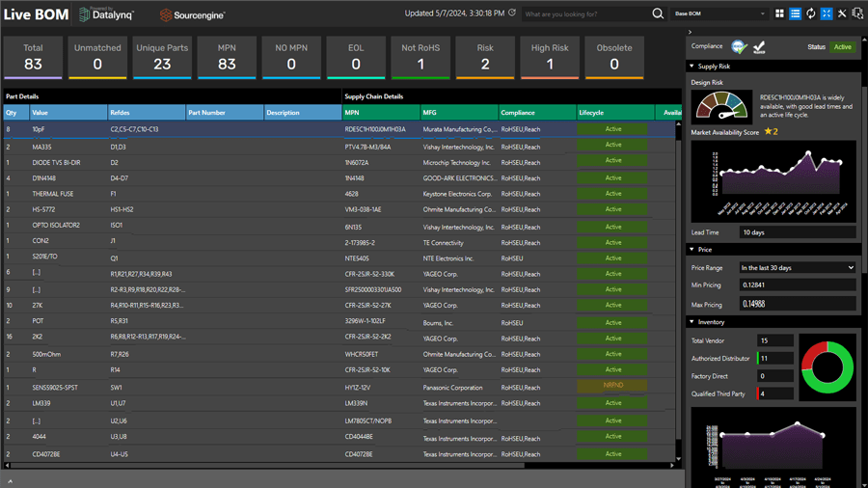This screenshot has width=868, height=488.
Task: Select the Total 83 summary card
Action: (33, 58)
